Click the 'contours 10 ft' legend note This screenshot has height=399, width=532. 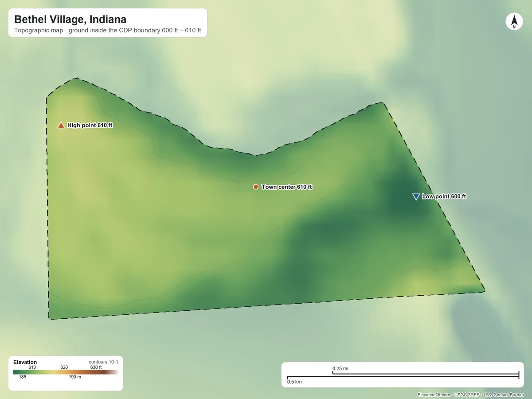103,362
